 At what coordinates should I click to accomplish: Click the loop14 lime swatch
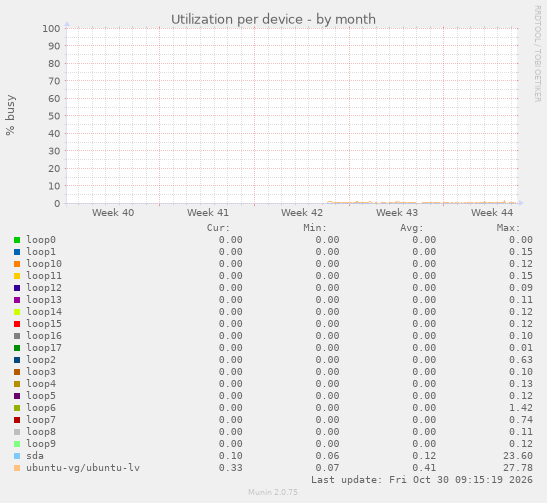(17, 312)
